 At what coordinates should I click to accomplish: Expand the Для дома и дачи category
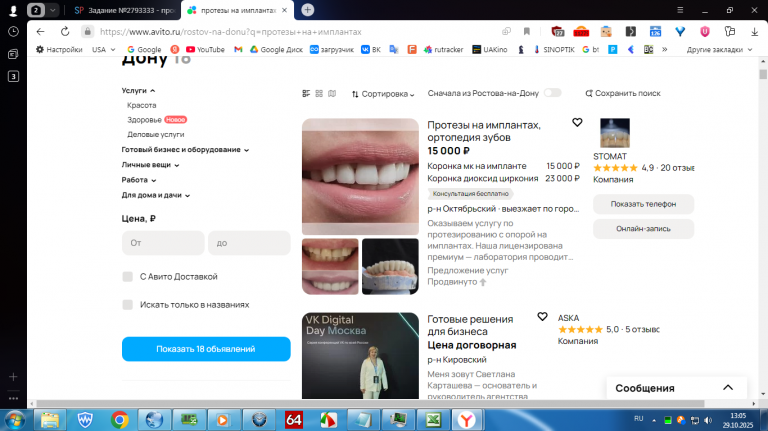pos(156,195)
